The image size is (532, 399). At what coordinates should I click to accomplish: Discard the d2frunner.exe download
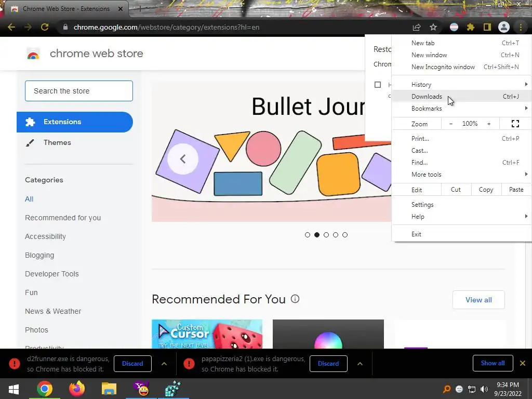coord(132,364)
